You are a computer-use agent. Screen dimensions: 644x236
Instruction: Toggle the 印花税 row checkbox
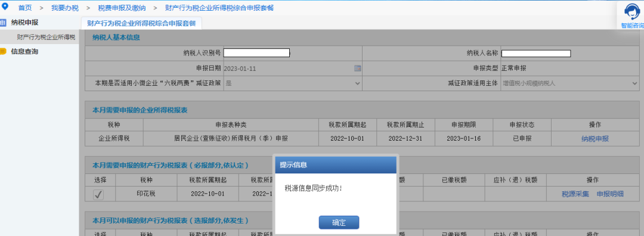click(98, 194)
